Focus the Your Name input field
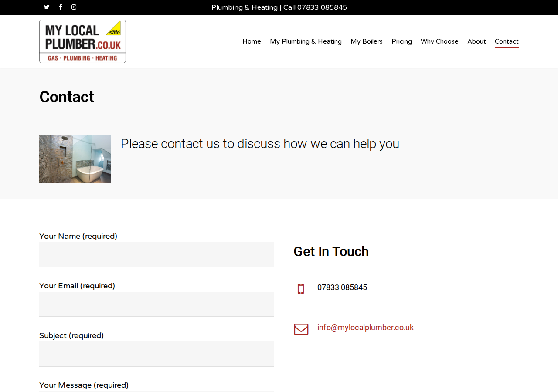 pyautogui.click(x=157, y=255)
